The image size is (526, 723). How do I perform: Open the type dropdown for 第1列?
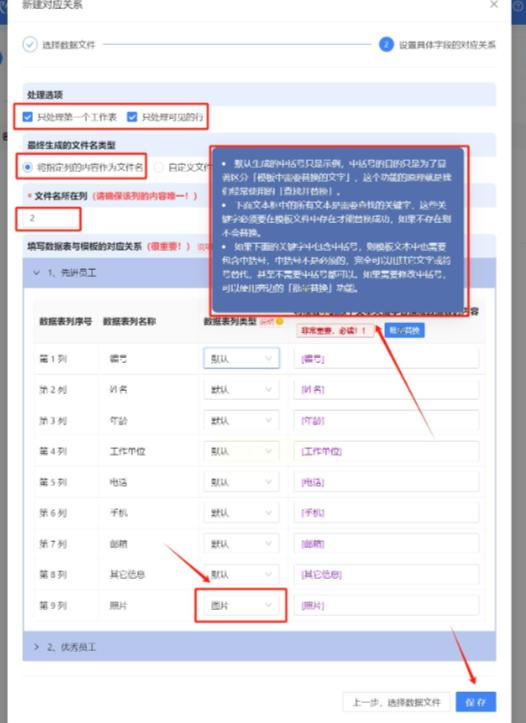241,358
